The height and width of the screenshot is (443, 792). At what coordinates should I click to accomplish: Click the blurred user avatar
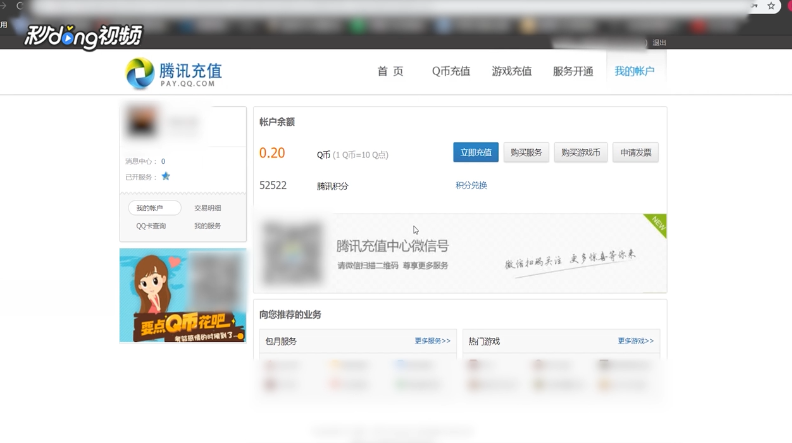[x=142, y=122]
